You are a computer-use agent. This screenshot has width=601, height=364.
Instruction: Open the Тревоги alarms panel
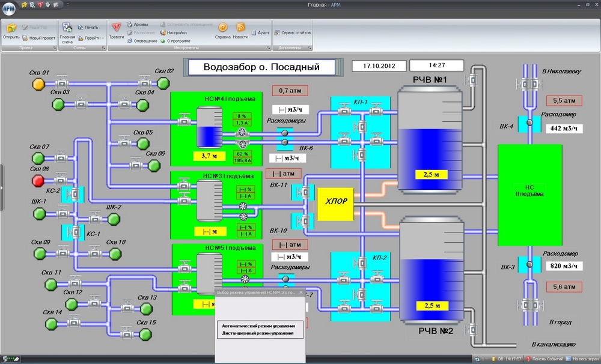pos(117,28)
